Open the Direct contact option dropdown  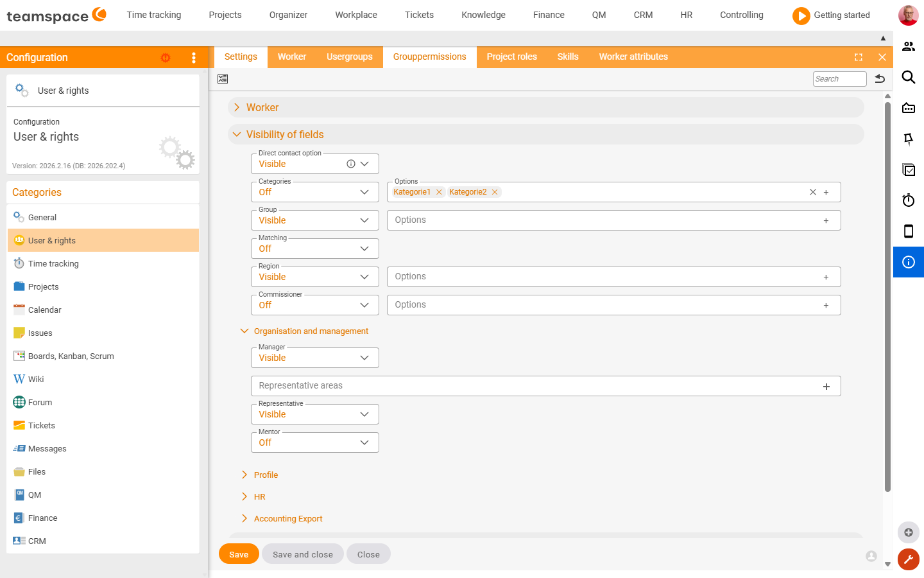(364, 164)
